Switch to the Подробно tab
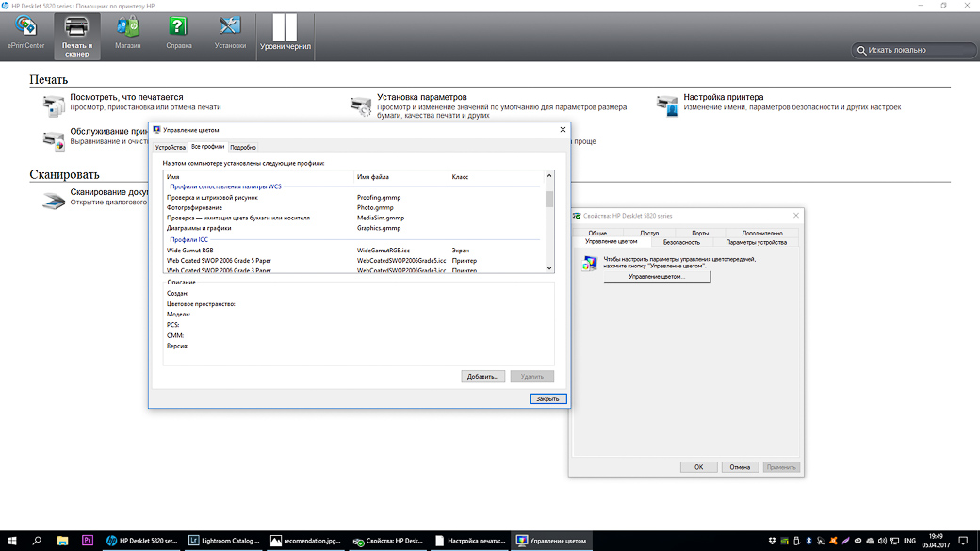Screen dimensions: 980x551 pos(243,148)
